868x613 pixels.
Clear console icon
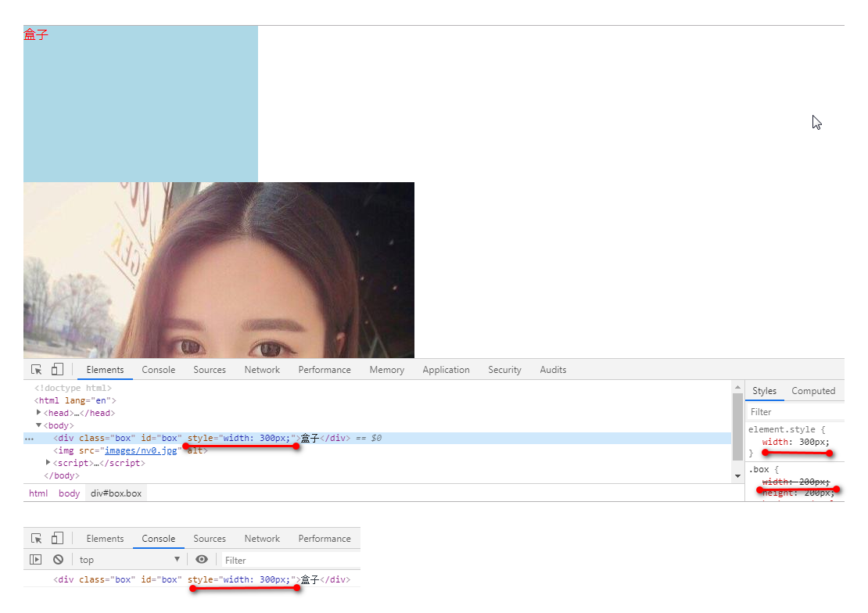pos(58,560)
